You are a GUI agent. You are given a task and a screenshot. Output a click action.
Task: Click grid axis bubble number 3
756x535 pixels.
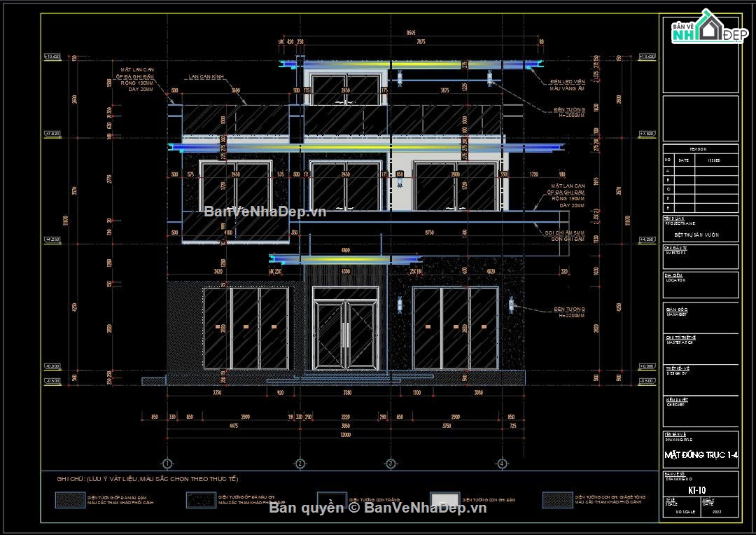pos(390,464)
